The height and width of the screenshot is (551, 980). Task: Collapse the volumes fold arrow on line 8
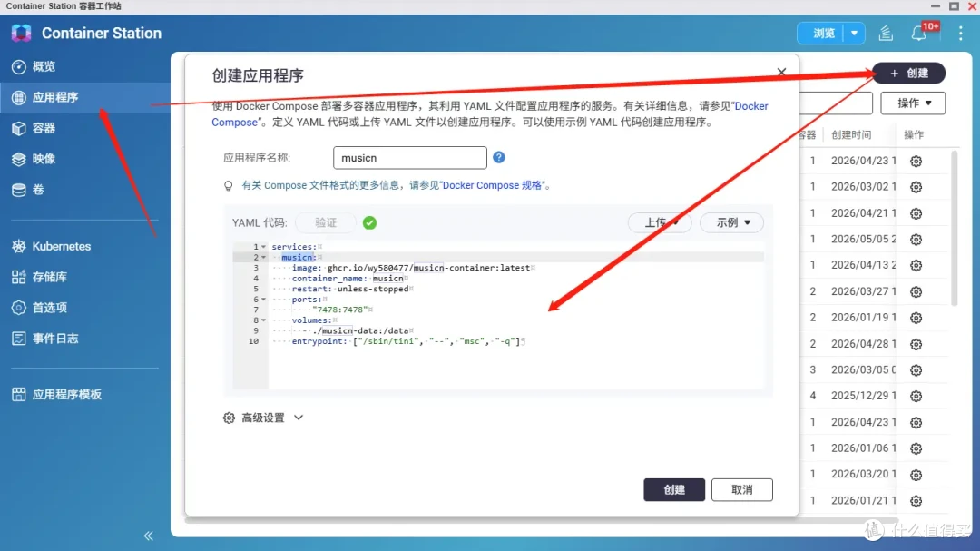(264, 320)
